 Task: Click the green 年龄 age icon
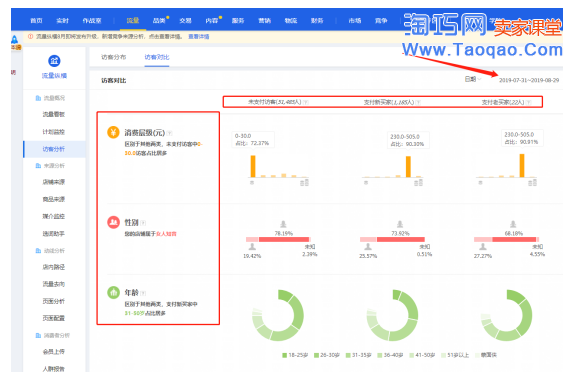click(113, 292)
